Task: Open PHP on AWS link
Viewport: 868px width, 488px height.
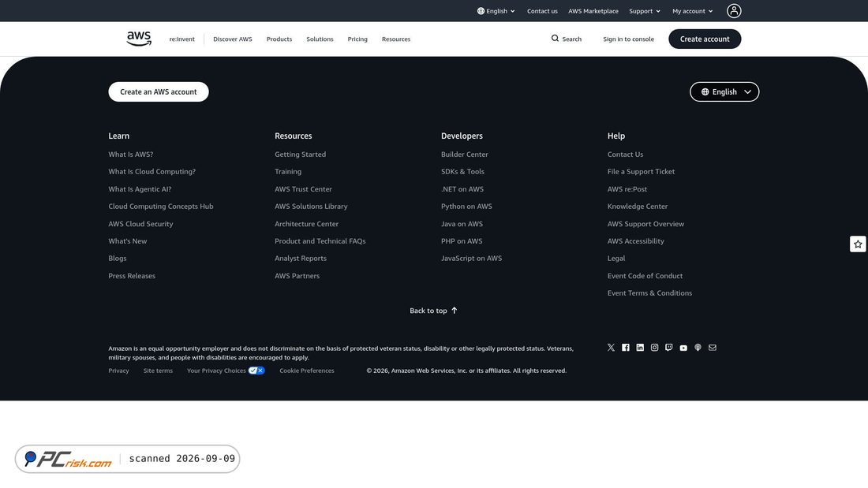Action: tap(462, 241)
